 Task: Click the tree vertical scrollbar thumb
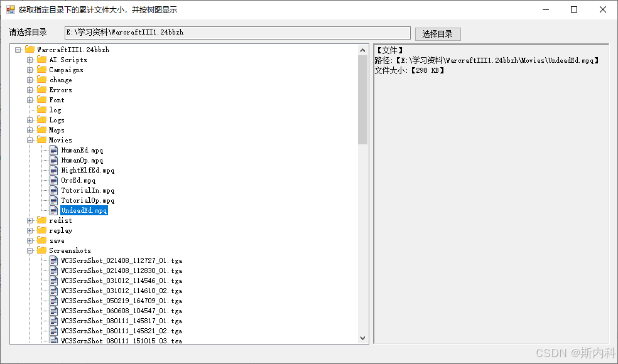pos(362,100)
